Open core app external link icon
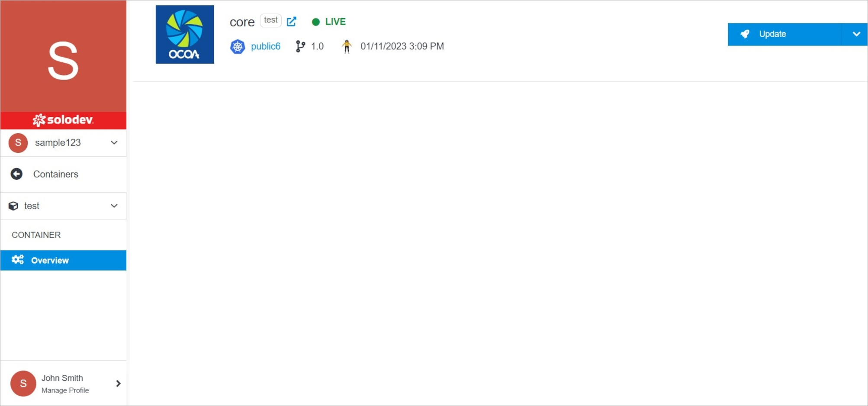This screenshot has width=868, height=406. (x=292, y=21)
